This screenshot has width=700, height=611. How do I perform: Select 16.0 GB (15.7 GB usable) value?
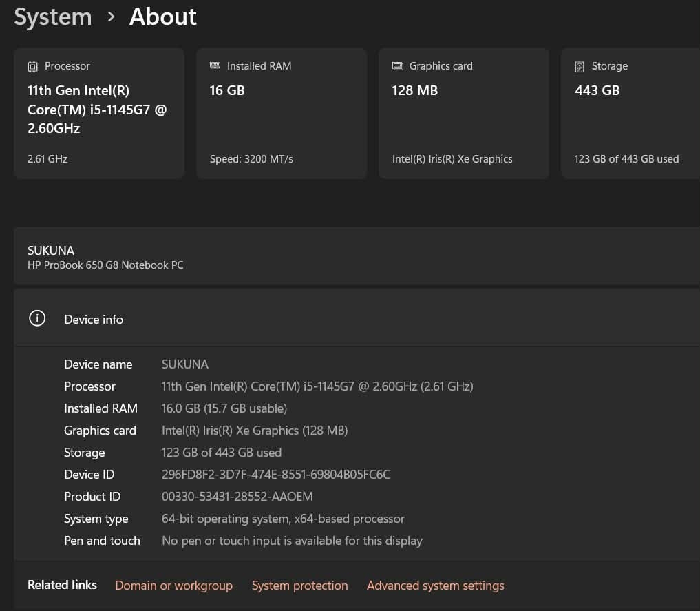click(x=224, y=408)
